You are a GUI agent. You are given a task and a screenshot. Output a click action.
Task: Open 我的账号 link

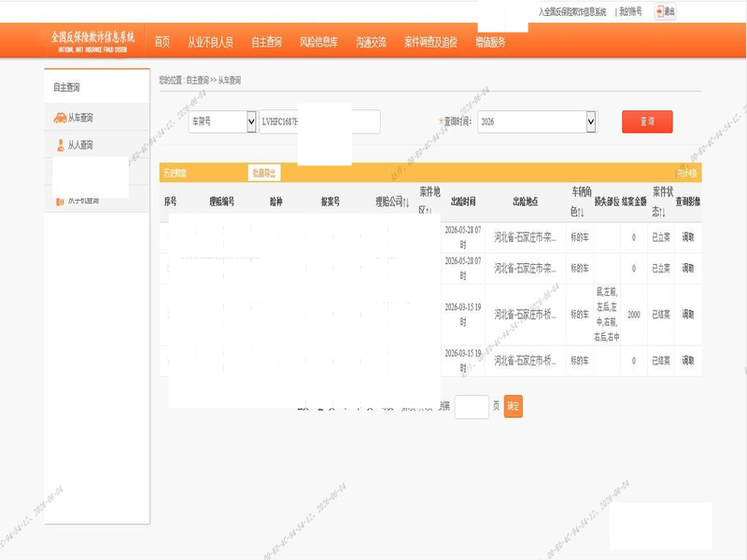point(630,11)
